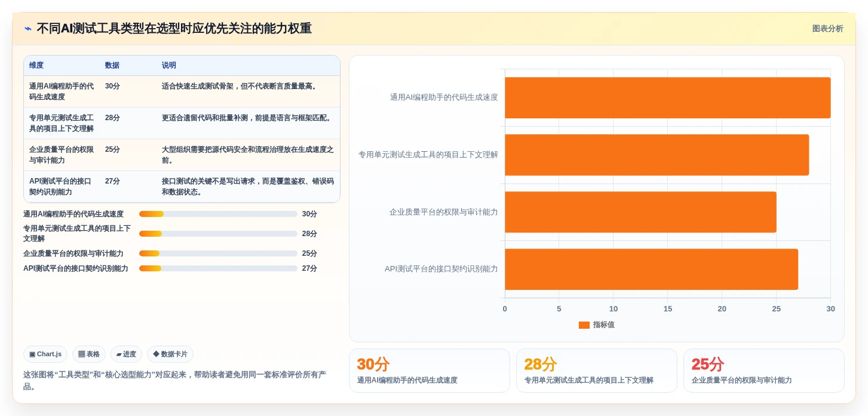The image size is (868, 416).
Task: Click table cell API测试平台的接口契约识别能力
Action: click(x=60, y=186)
